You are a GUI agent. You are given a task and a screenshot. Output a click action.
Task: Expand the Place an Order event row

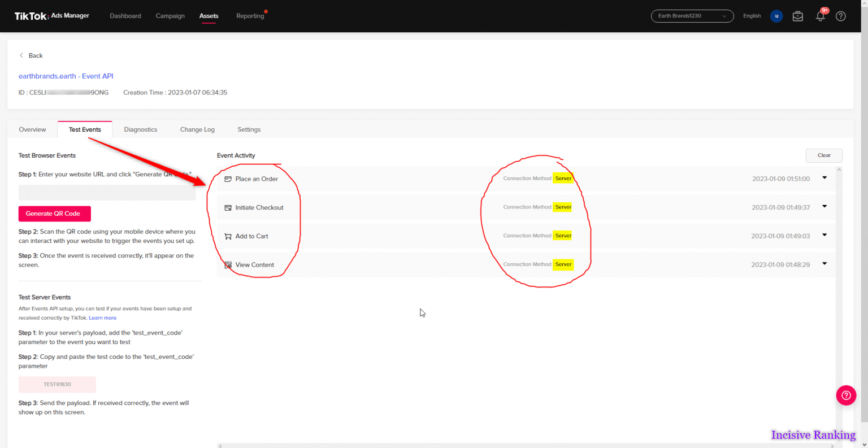824,178
